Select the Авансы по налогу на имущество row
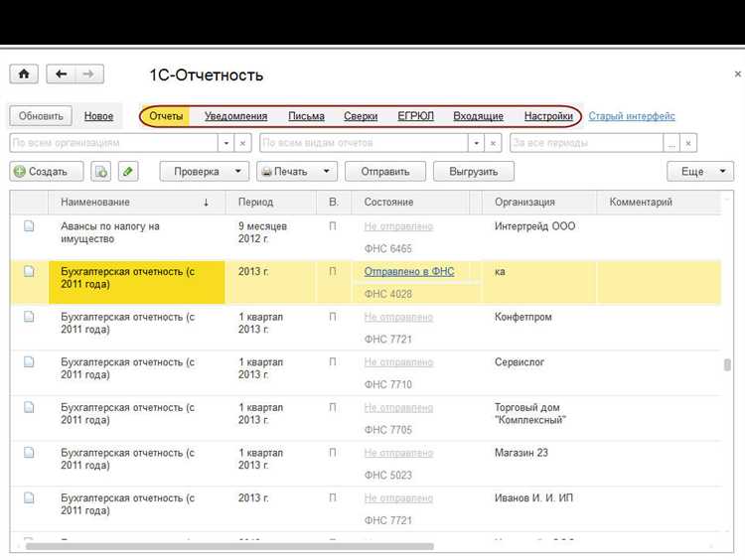The width and height of the screenshot is (745, 560). click(x=366, y=237)
